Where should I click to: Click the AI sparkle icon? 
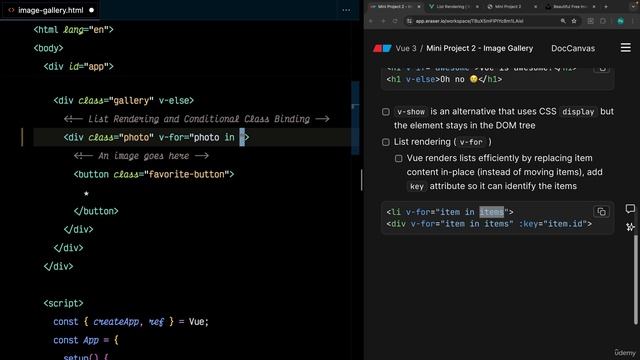tap(630, 227)
